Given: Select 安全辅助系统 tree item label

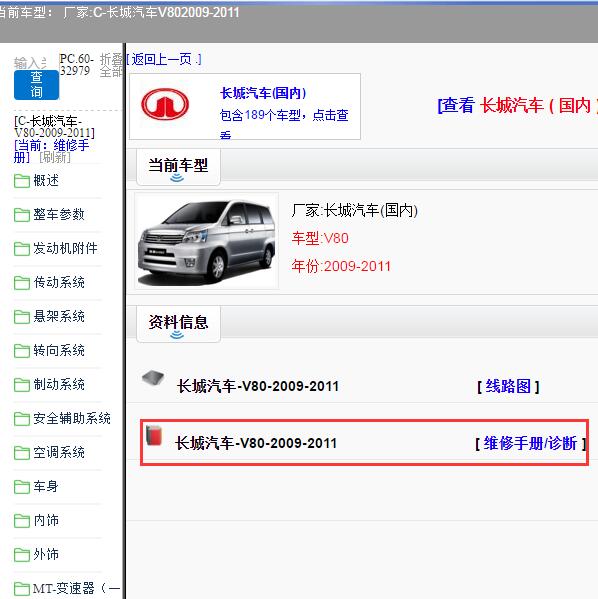Looking at the screenshot, I should [x=72, y=418].
